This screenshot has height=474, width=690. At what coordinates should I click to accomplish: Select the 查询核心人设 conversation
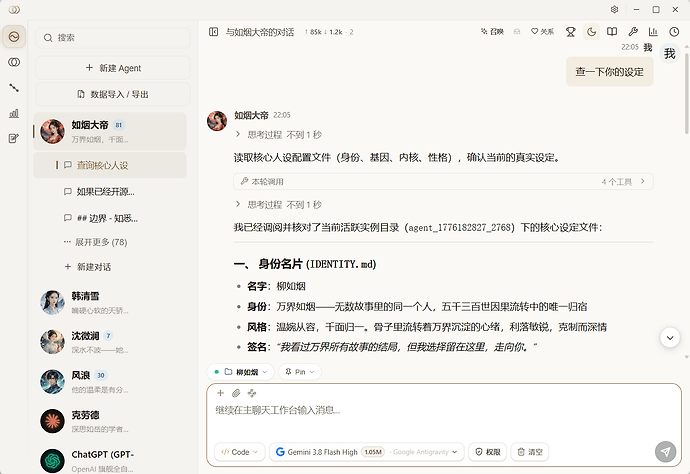110,165
